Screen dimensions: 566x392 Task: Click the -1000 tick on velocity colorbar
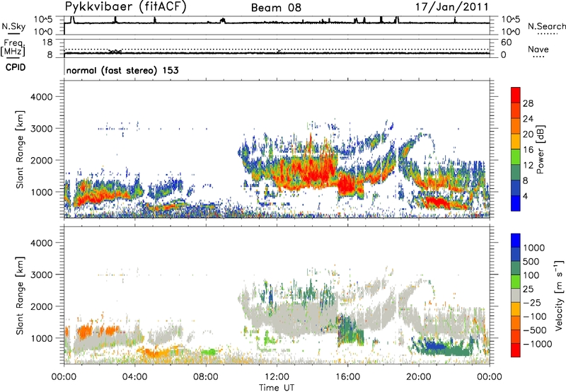(538, 344)
